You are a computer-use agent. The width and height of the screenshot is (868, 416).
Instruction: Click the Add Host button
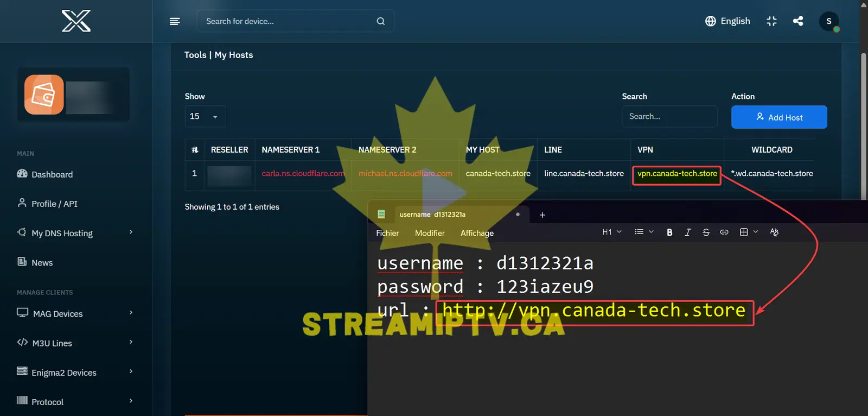(x=779, y=117)
